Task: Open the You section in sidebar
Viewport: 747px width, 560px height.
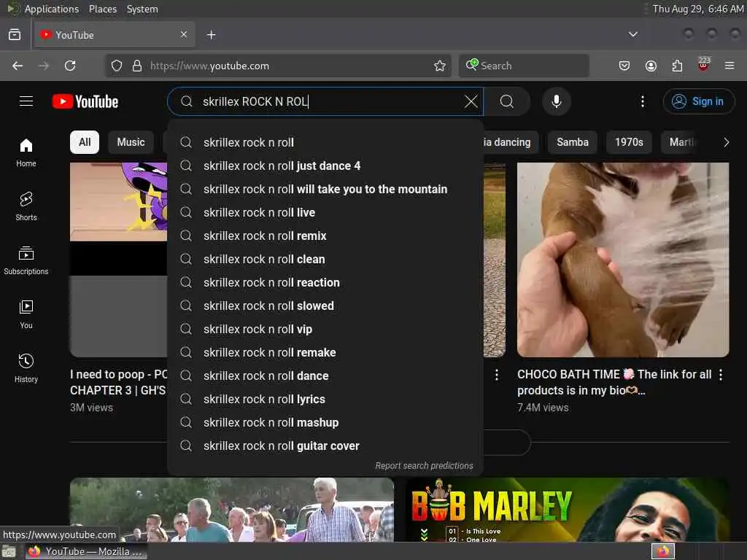Action: (26, 314)
